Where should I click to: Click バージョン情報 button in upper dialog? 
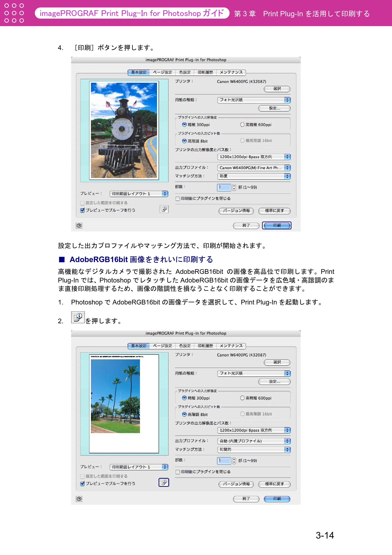[x=236, y=211]
